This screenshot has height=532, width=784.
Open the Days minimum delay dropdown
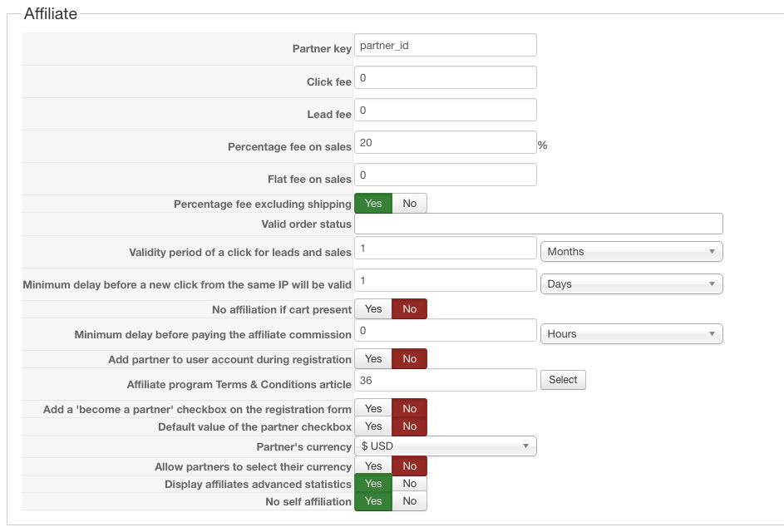(x=632, y=284)
